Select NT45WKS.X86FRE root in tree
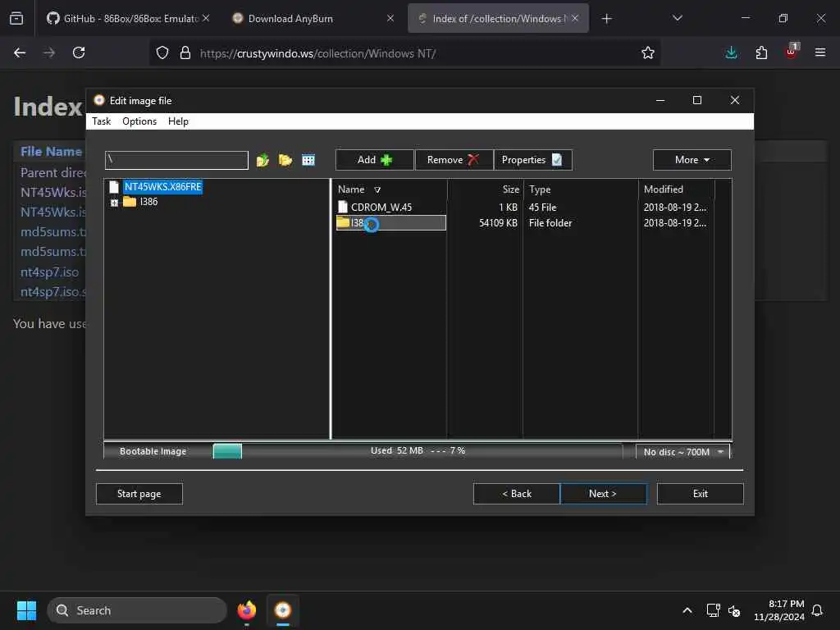 163,186
